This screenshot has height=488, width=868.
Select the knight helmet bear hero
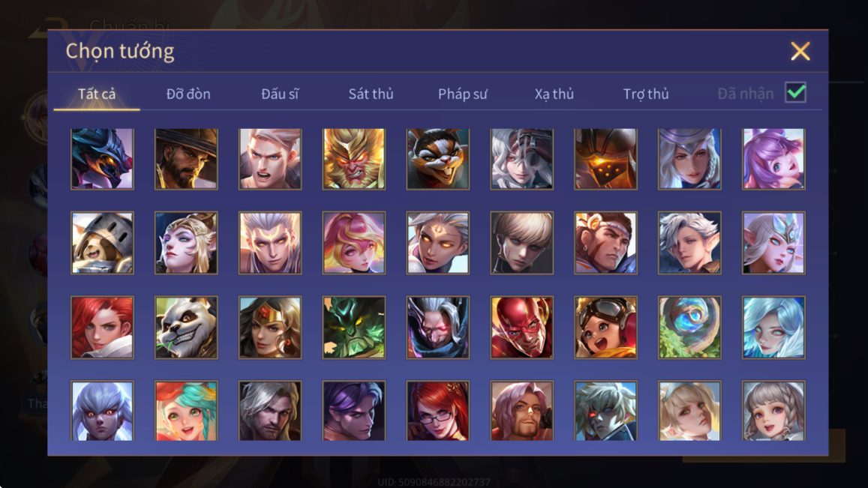102,243
